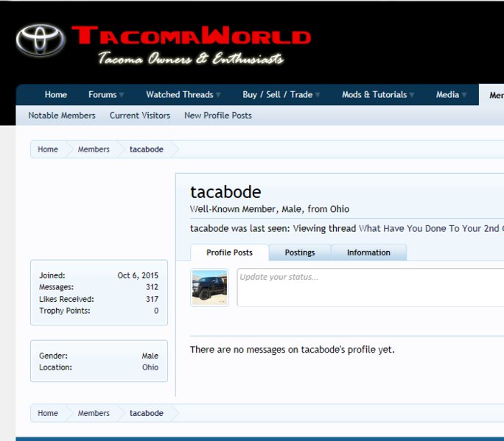Click the Likes Received count 317
The width and height of the screenshot is (504, 441).
point(152,299)
